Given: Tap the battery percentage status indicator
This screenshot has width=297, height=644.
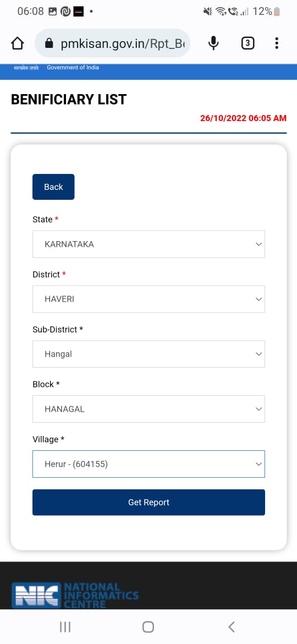Looking at the screenshot, I should pyautogui.click(x=266, y=12).
